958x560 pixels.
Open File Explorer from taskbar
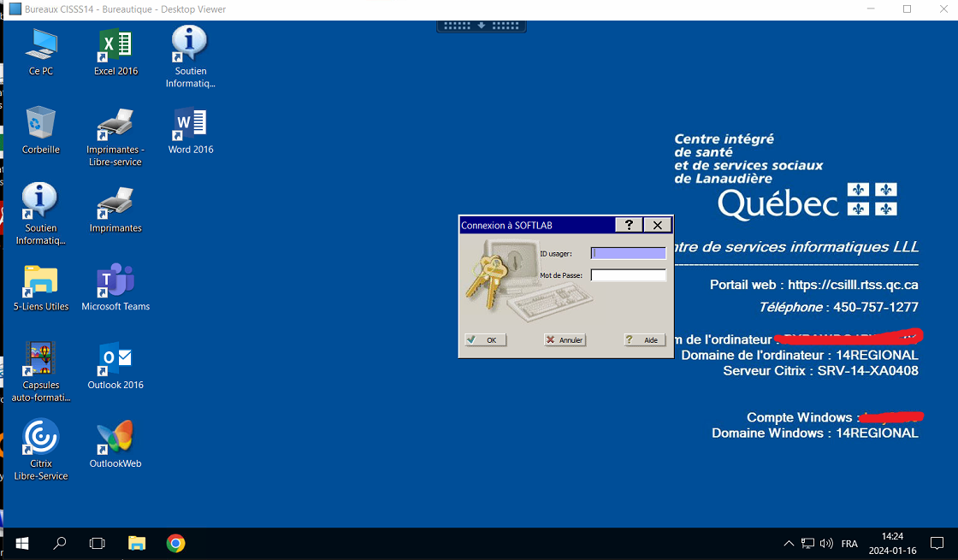(x=136, y=544)
